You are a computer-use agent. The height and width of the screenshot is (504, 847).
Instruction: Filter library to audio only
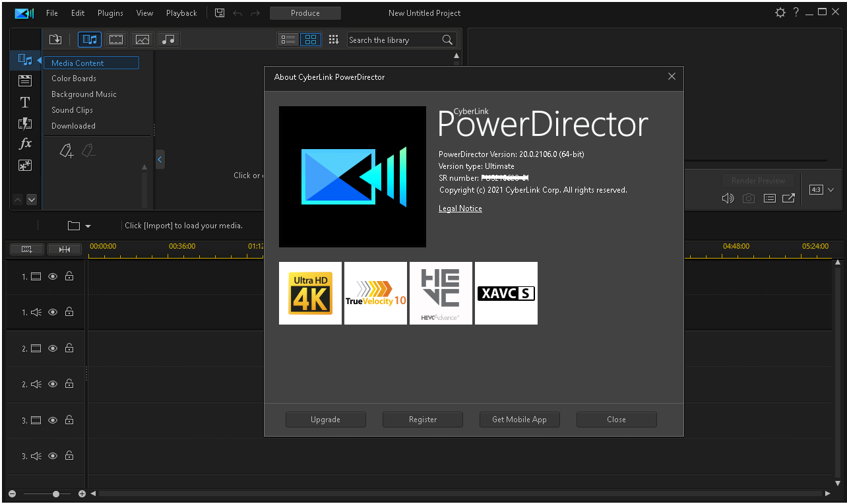pos(170,40)
